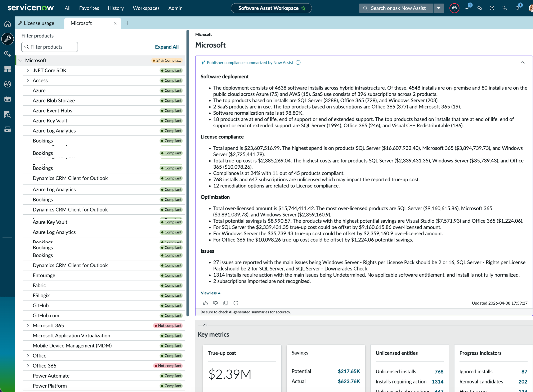
Task: Select Microsoft Application Virtualization row
Action: pyautogui.click(x=104, y=336)
